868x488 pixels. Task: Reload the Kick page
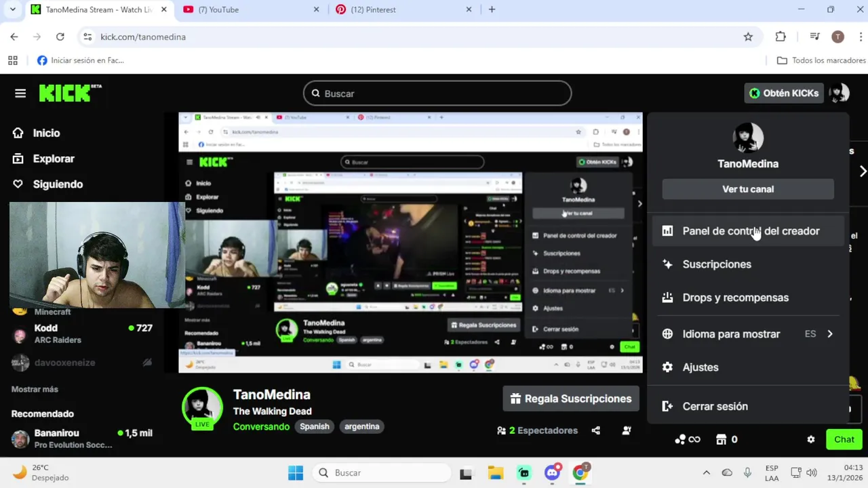pos(60,37)
